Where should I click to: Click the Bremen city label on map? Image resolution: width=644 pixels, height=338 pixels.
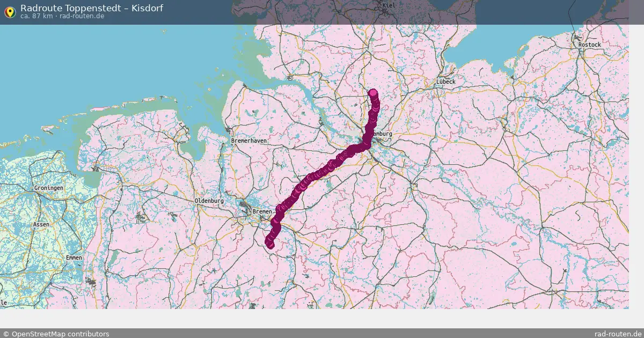(x=262, y=212)
